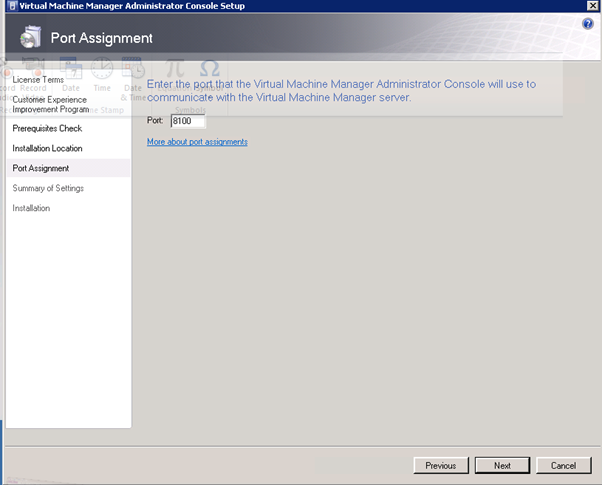Image resolution: width=602 pixels, height=485 pixels.
Task: Click the 'Enter the port that the Virtual Machine Manager' instruction text
Action: 341,91
